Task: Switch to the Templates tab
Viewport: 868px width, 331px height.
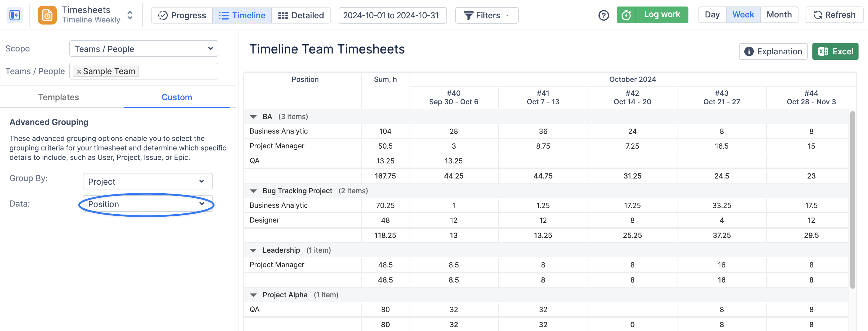Action: [59, 97]
